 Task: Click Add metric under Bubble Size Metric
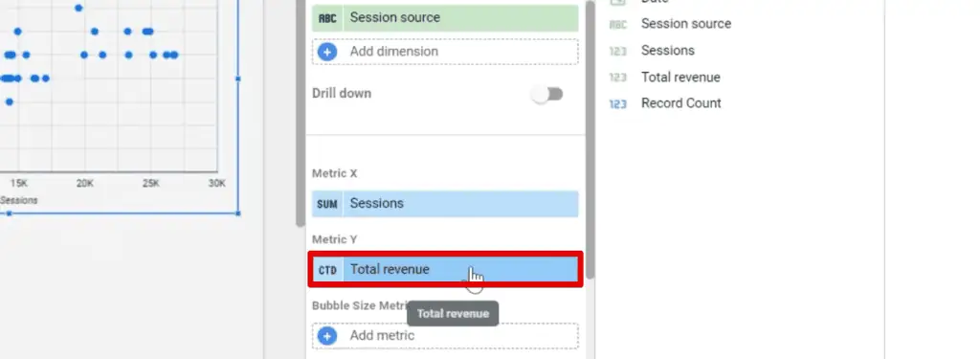[x=445, y=336]
